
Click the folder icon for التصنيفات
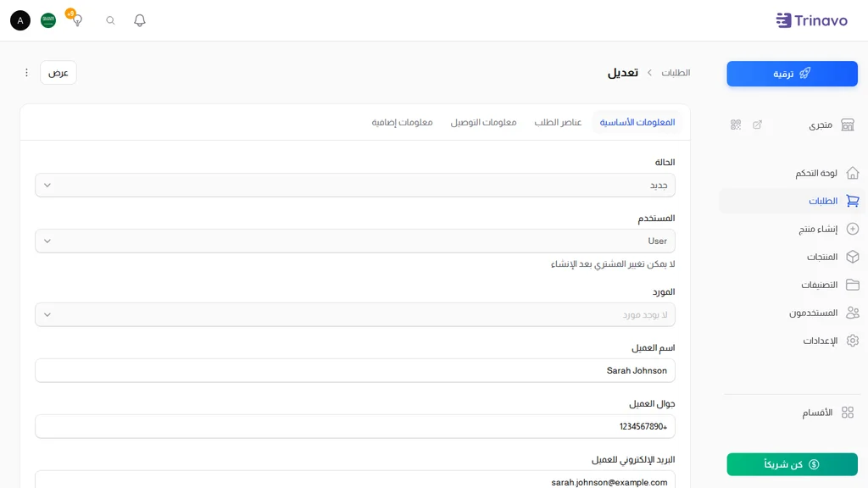pyautogui.click(x=853, y=285)
